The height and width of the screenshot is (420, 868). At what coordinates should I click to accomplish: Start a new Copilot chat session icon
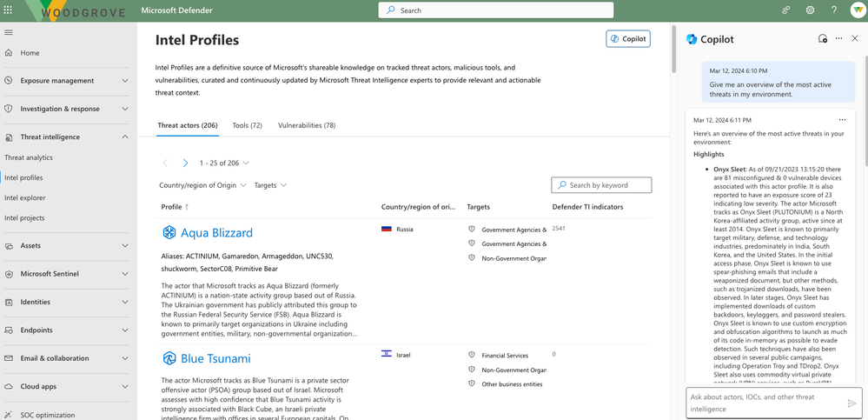tap(823, 39)
